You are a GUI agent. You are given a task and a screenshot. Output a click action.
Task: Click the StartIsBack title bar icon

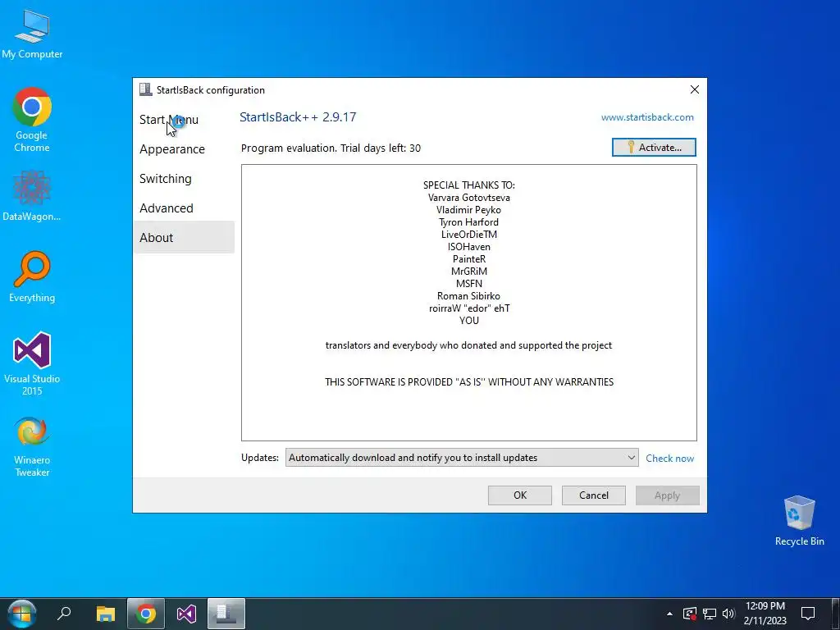(x=145, y=89)
